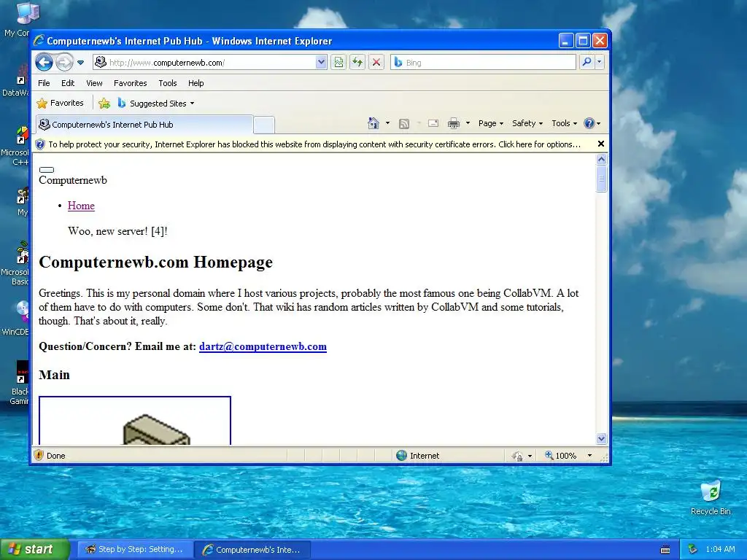Screen dimensions: 747x560
Task: Click the status bar Protected Mode lock icon
Action: coord(517,456)
